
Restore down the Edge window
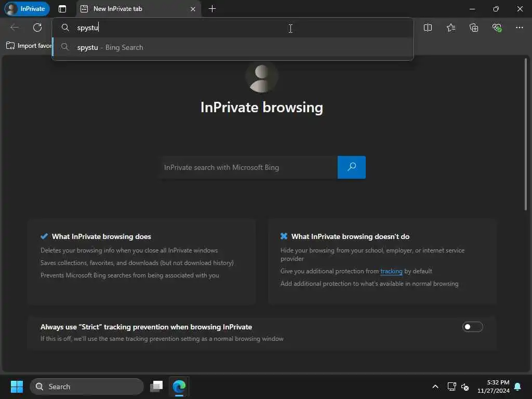pyautogui.click(x=496, y=9)
